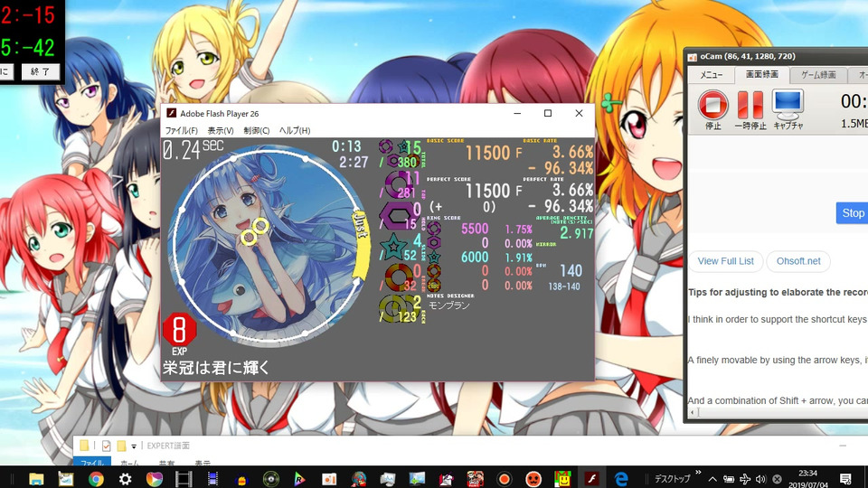The height and width of the screenshot is (488, 868).
Task: Open Settings gear icon on taskbar
Action: pyautogui.click(x=125, y=479)
